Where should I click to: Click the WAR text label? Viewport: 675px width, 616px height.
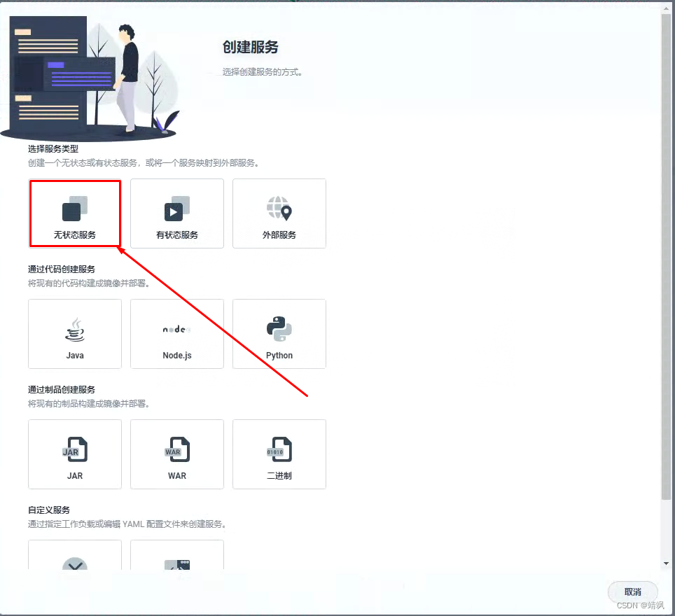[x=176, y=475]
